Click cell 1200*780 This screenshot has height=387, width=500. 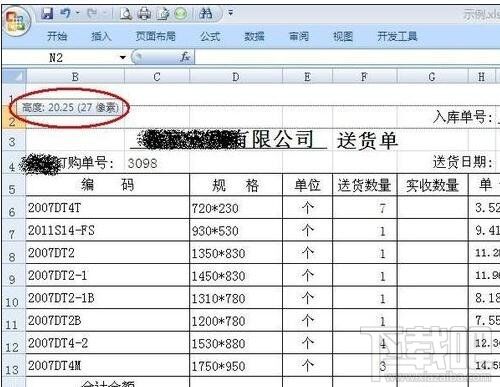tap(236, 320)
